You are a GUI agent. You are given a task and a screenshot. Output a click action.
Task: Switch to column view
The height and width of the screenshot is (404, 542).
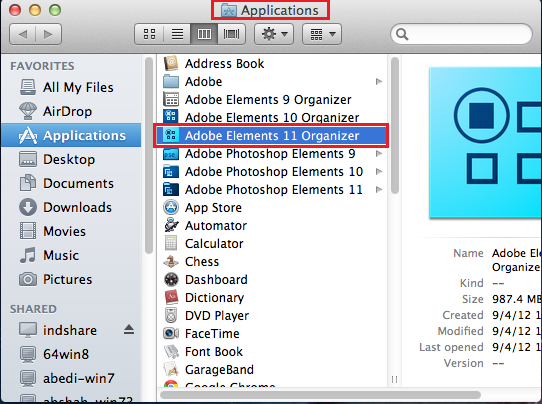(204, 34)
